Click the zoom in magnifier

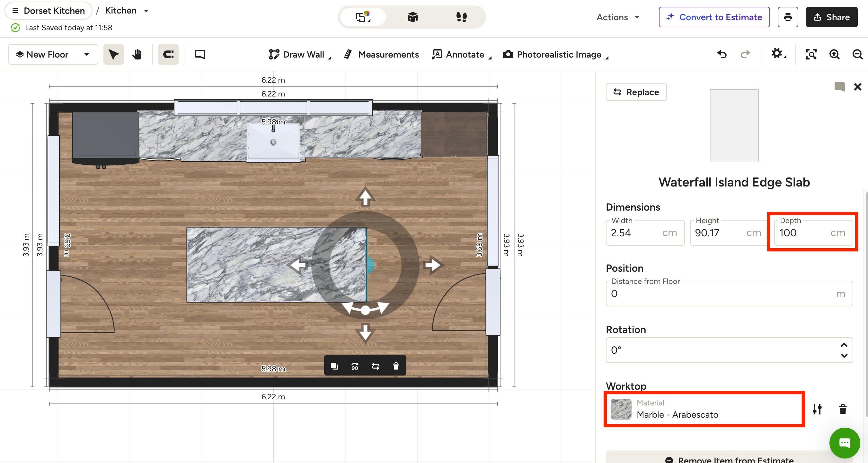point(834,54)
